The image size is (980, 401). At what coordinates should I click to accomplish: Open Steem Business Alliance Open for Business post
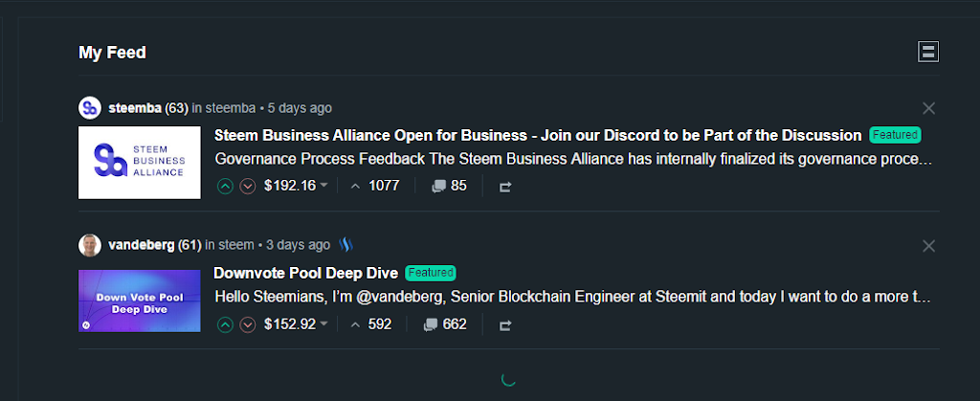(538, 135)
